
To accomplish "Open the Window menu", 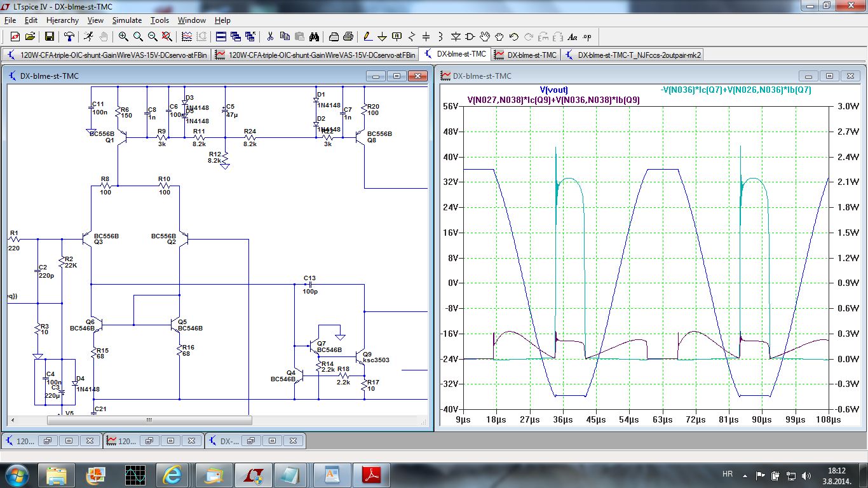I will pos(191,20).
